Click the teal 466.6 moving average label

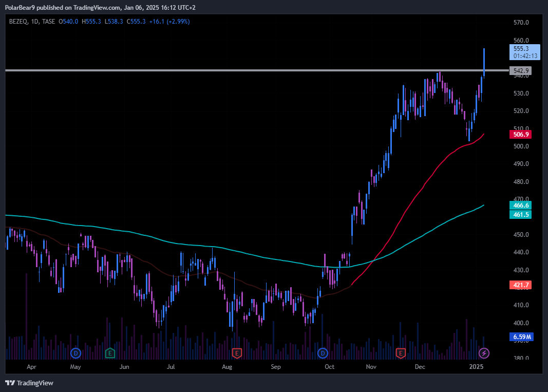coord(521,205)
